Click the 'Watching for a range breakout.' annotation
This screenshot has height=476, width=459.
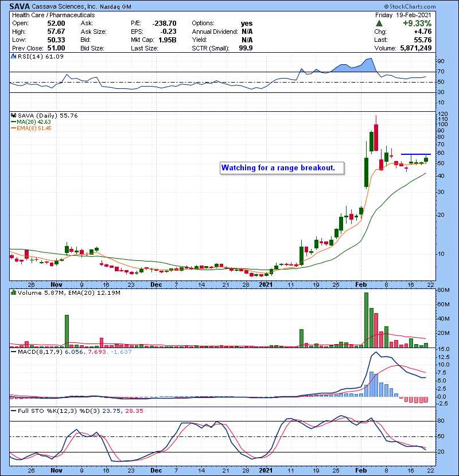pyautogui.click(x=282, y=168)
